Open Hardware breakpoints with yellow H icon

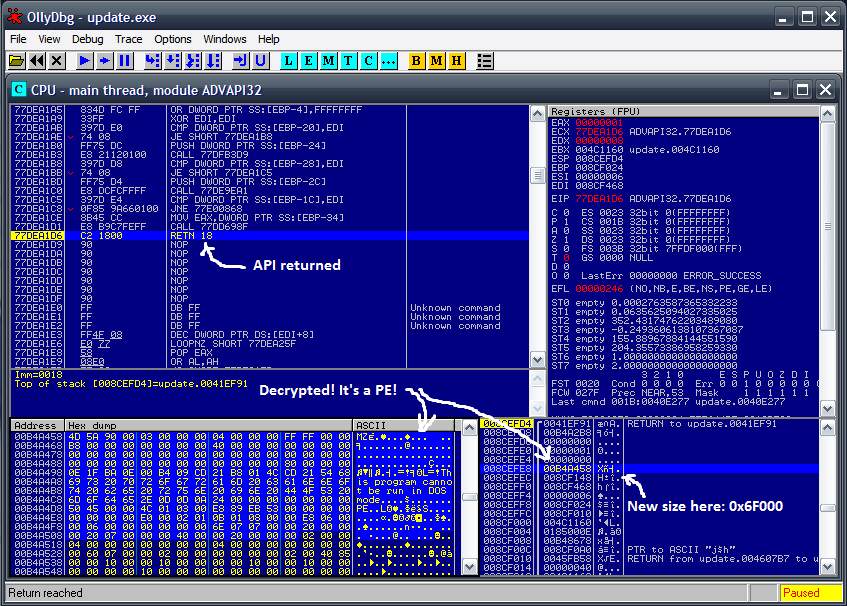coord(456,61)
